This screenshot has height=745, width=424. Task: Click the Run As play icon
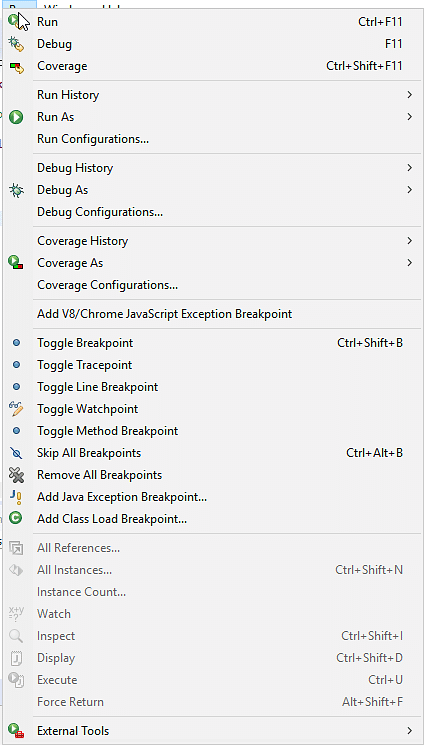point(16,117)
